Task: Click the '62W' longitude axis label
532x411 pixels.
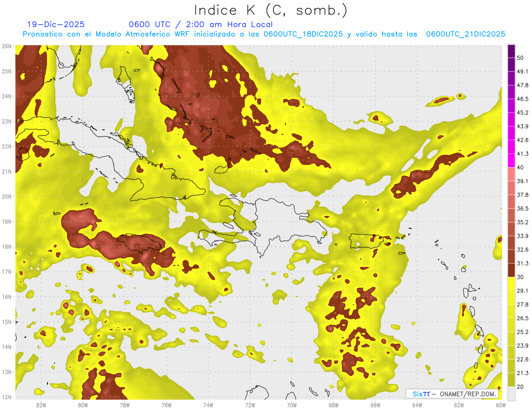Action: tap(459, 405)
